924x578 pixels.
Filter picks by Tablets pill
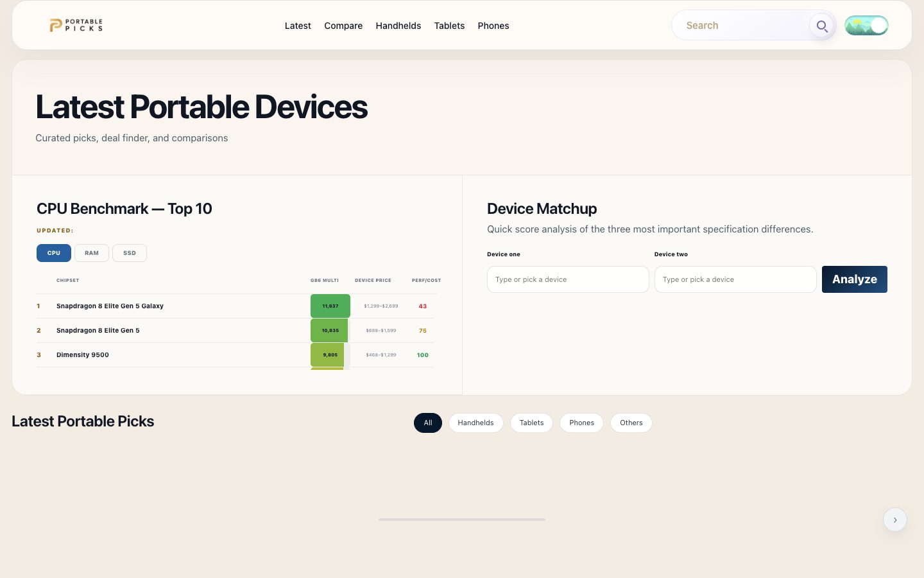point(531,423)
